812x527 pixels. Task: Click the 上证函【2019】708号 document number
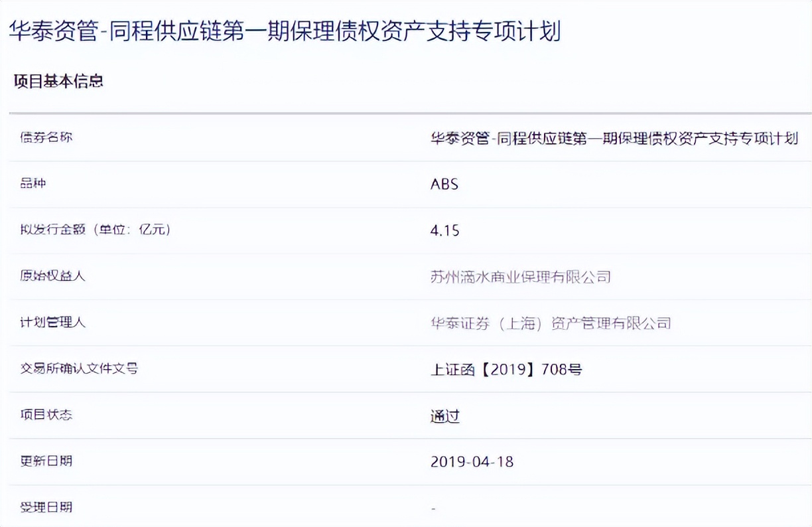[x=506, y=369]
